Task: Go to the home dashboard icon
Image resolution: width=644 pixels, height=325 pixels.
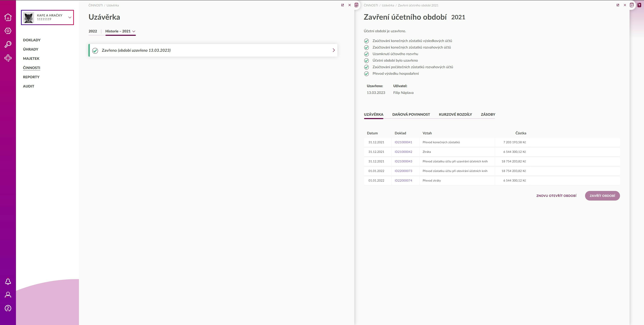Action: coord(8,17)
